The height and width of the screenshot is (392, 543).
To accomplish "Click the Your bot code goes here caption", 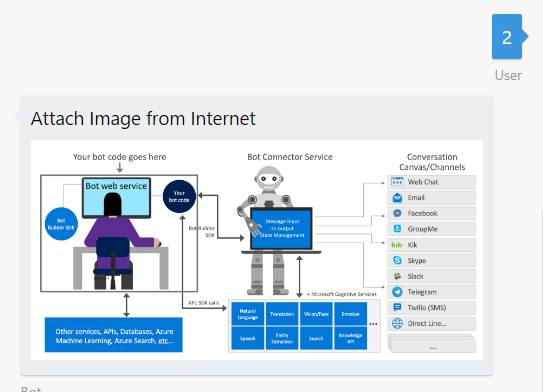I will (119, 157).
